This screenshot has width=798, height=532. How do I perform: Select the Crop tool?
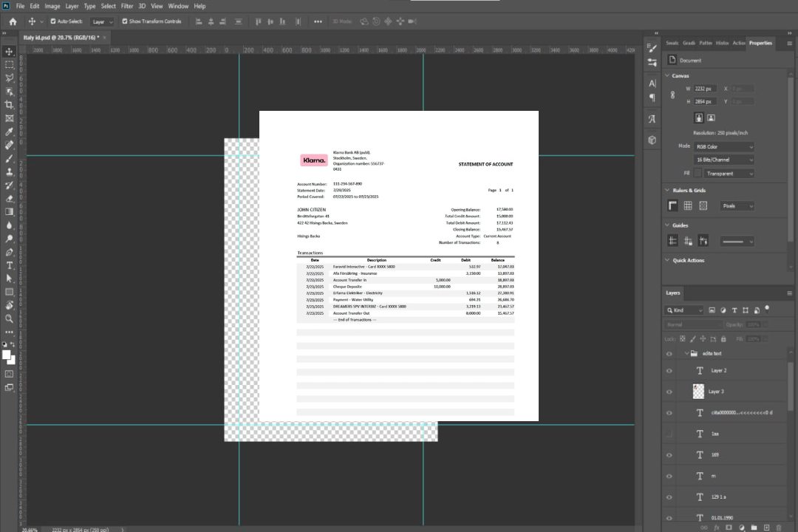pyautogui.click(x=9, y=105)
